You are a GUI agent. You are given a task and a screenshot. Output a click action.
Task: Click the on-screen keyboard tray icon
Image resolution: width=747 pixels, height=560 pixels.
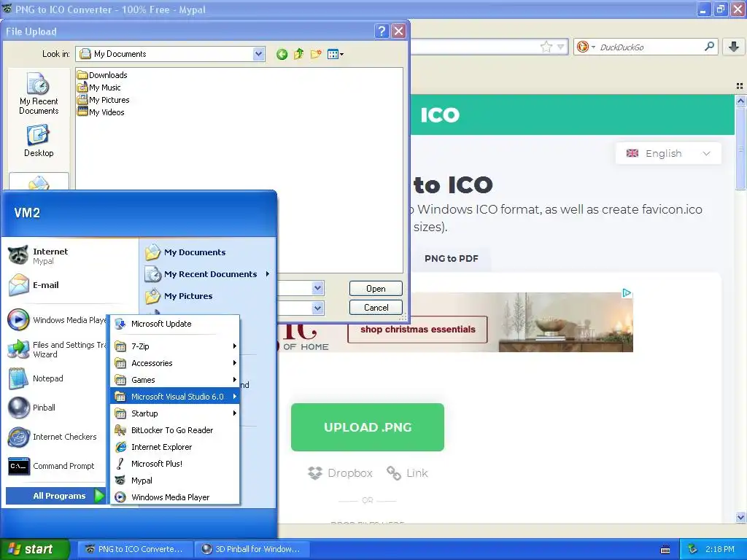point(665,550)
